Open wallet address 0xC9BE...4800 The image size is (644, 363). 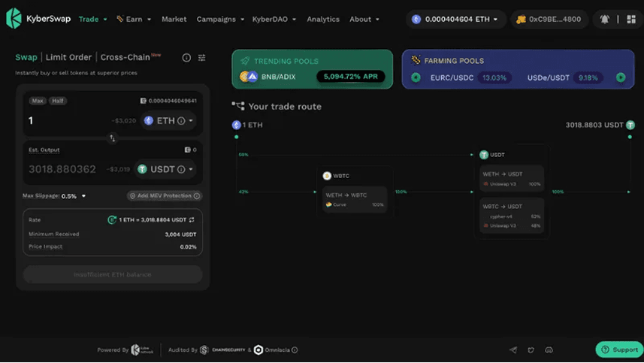(549, 20)
